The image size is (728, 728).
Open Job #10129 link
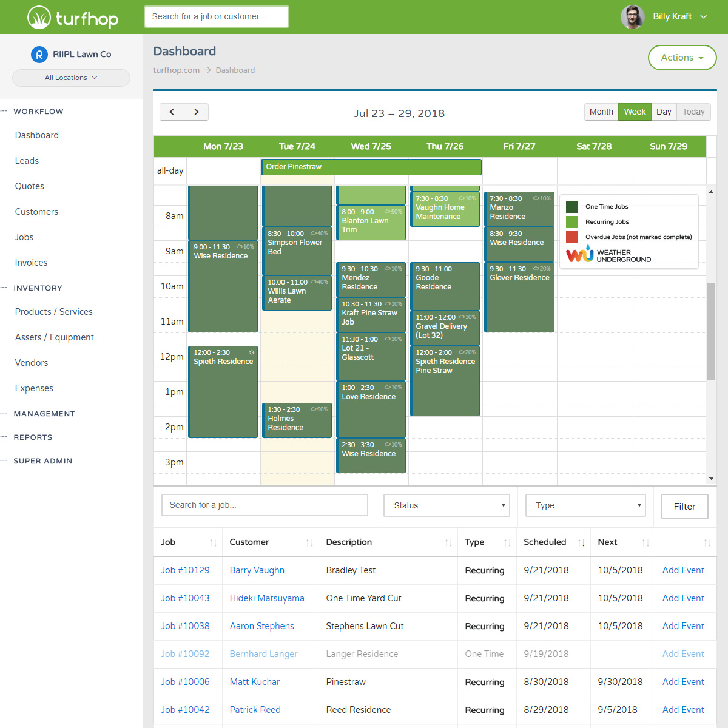185,570
